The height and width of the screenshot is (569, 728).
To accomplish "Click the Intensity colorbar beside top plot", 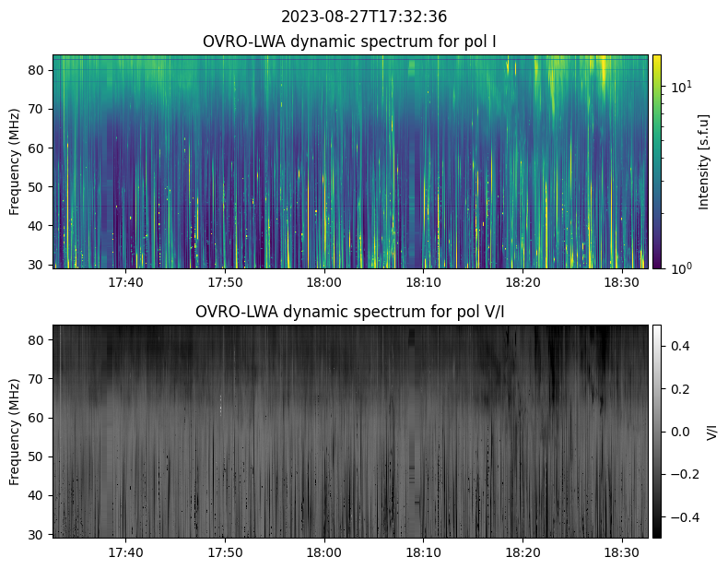I will [657, 161].
